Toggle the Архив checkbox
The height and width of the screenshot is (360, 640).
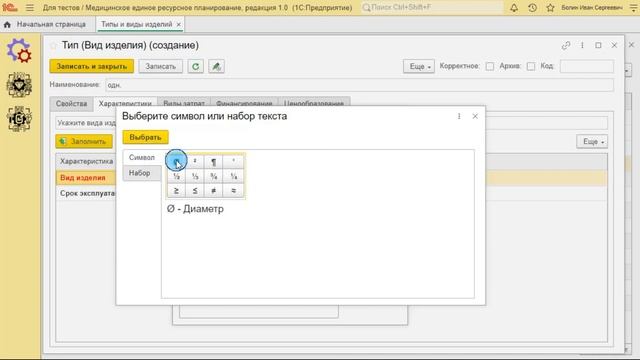tap(531, 66)
